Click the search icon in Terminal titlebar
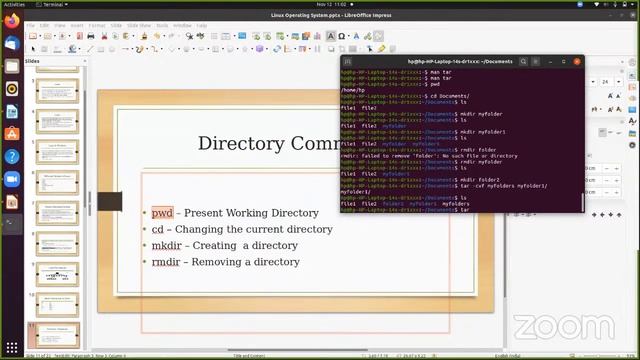Screen dimensions: 640x360 [x=523, y=62]
